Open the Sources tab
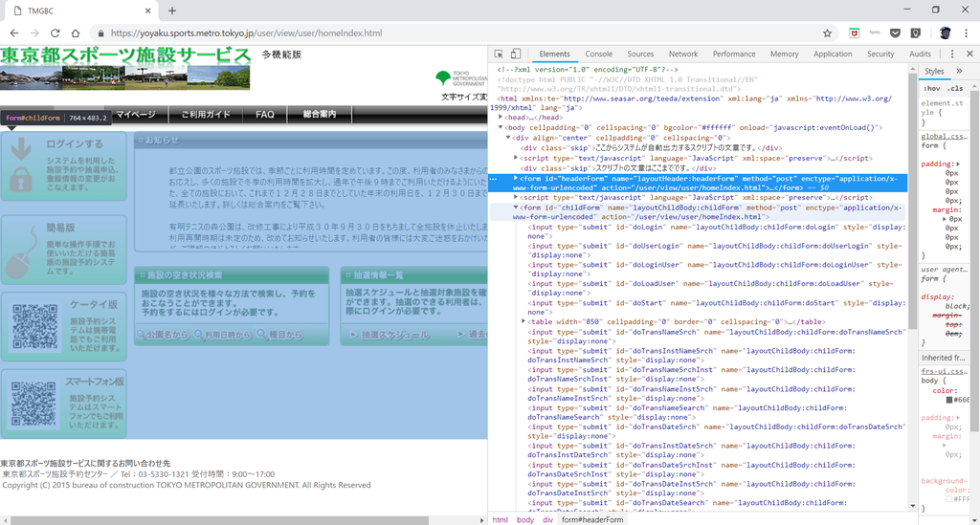The height and width of the screenshot is (525, 980). [640, 55]
